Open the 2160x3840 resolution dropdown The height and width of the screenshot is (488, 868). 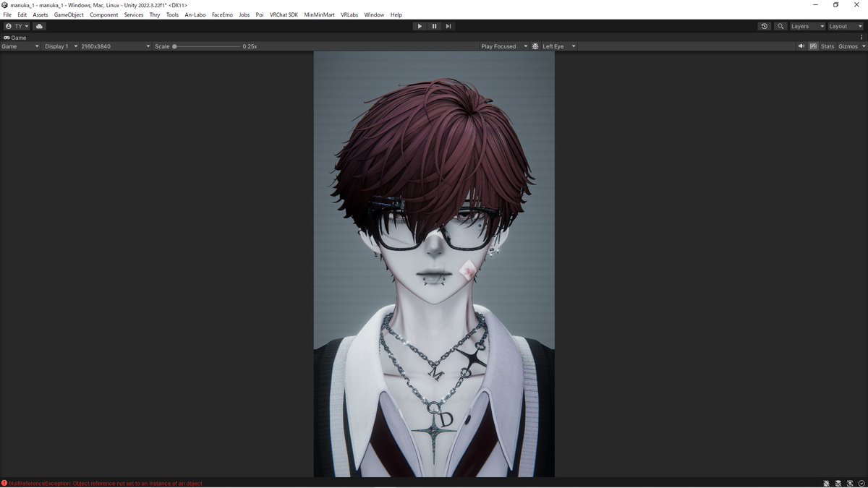pyautogui.click(x=116, y=46)
